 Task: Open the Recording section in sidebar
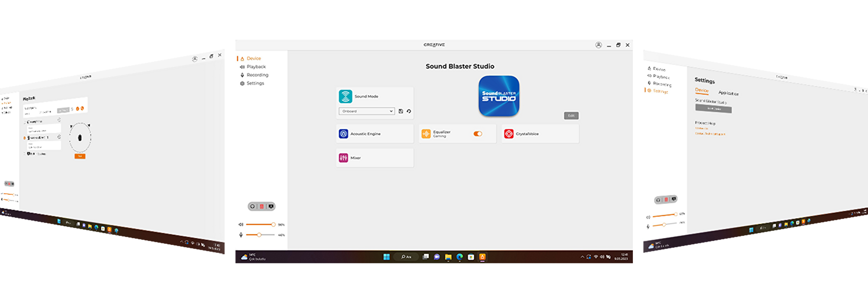click(x=257, y=75)
